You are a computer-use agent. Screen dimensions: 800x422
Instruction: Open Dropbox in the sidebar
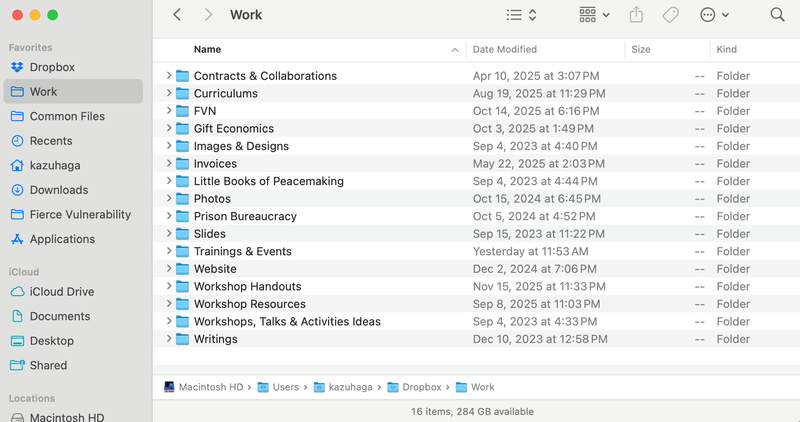(x=52, y=67)
